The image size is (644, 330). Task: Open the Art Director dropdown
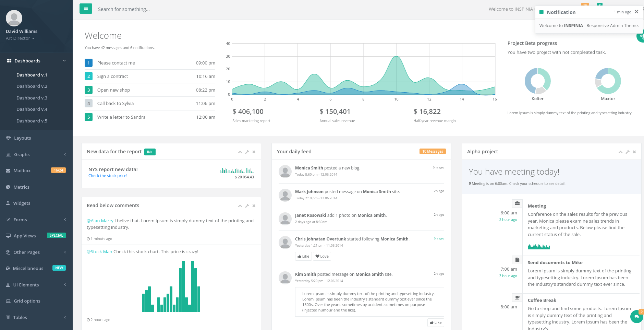[20, 38]
